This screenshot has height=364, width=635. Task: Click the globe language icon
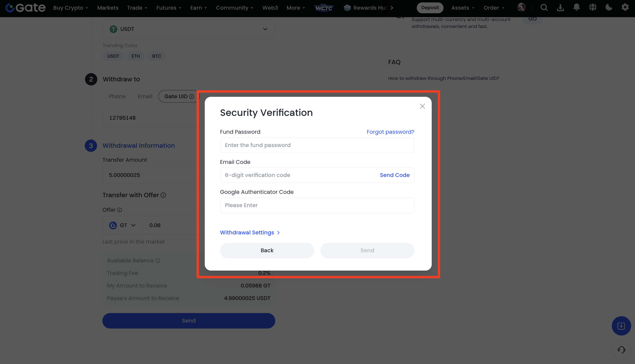[x=593, y=7]
